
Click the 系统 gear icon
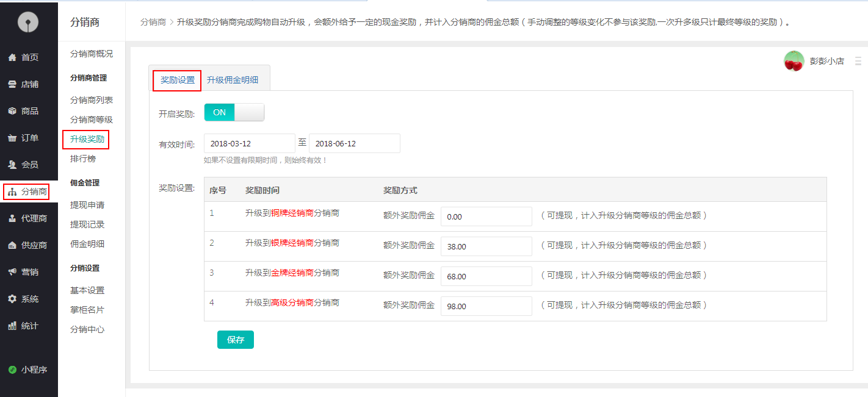pyautogui.click(x=12, y=299)
